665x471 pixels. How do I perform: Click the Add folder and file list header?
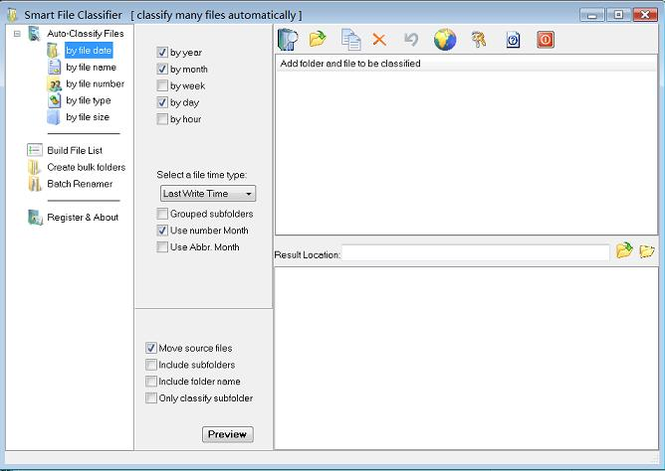(x=466, y=64)
